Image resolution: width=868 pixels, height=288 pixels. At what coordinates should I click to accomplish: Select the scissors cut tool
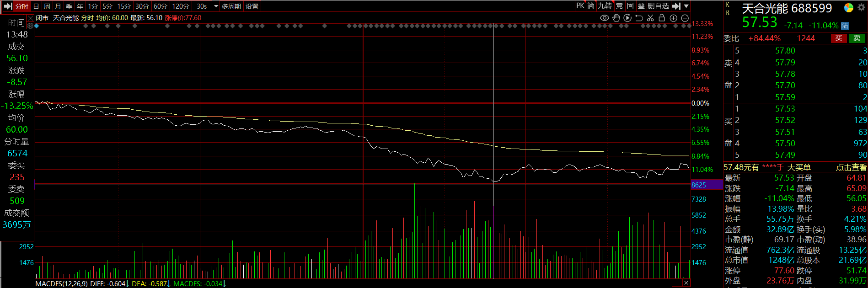650,18
